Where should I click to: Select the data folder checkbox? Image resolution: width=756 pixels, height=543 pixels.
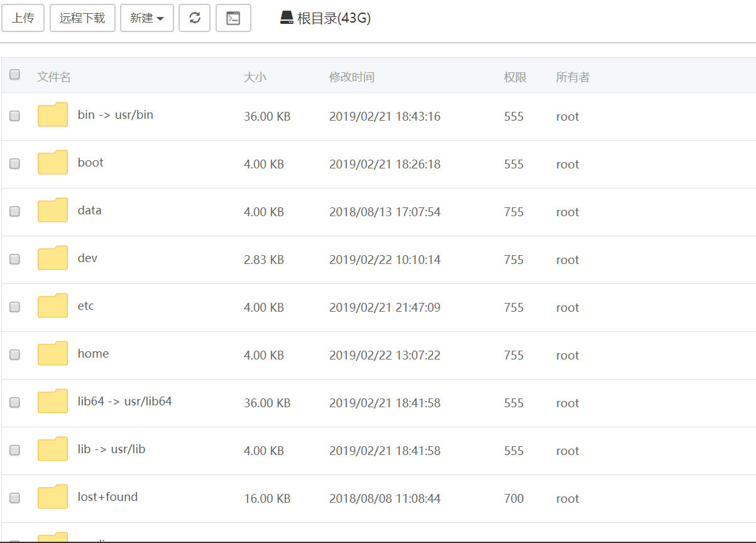[x=15, y=211]
